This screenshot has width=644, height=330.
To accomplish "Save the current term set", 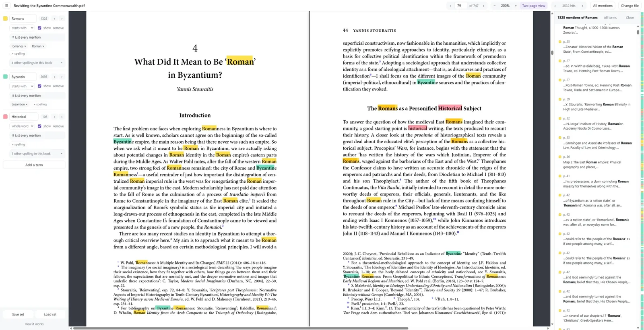I will [x=18, y=314].
